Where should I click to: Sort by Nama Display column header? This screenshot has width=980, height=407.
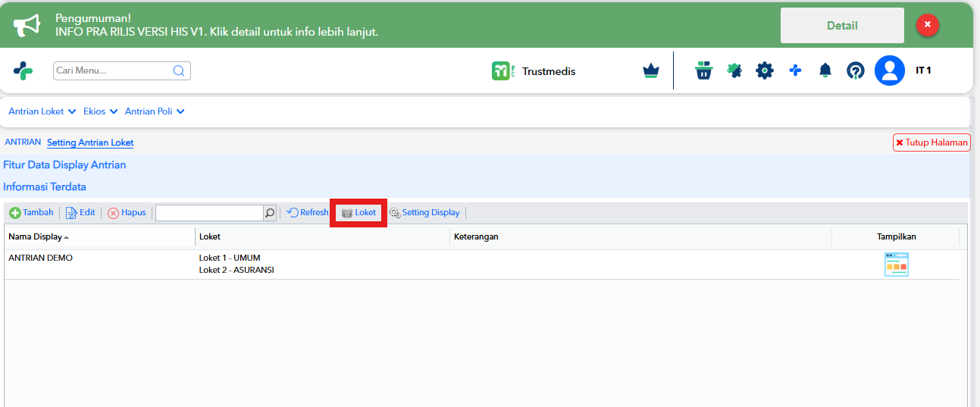click(x=99, y=236)
